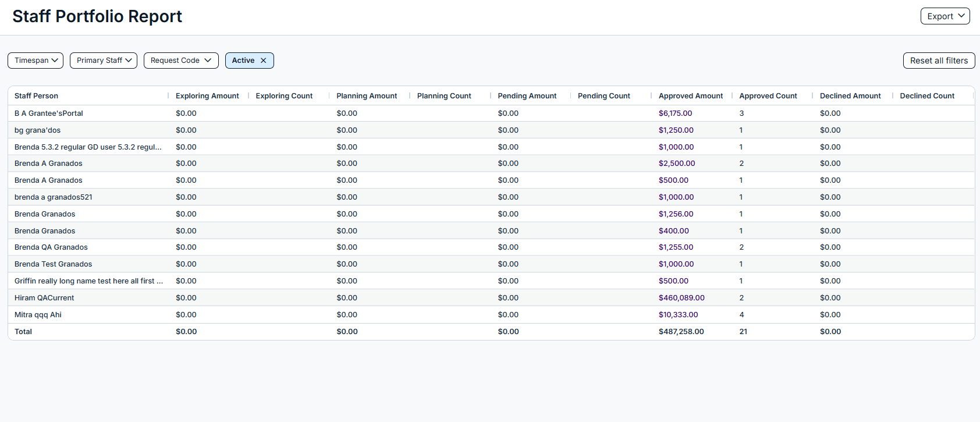Open the $460,089.00 approved amount link
This screenshot has width=980, height=422.
pyautogui.click(x=681, y=298)
